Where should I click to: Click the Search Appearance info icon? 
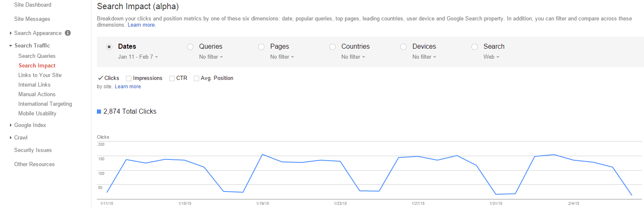[68, 33]
